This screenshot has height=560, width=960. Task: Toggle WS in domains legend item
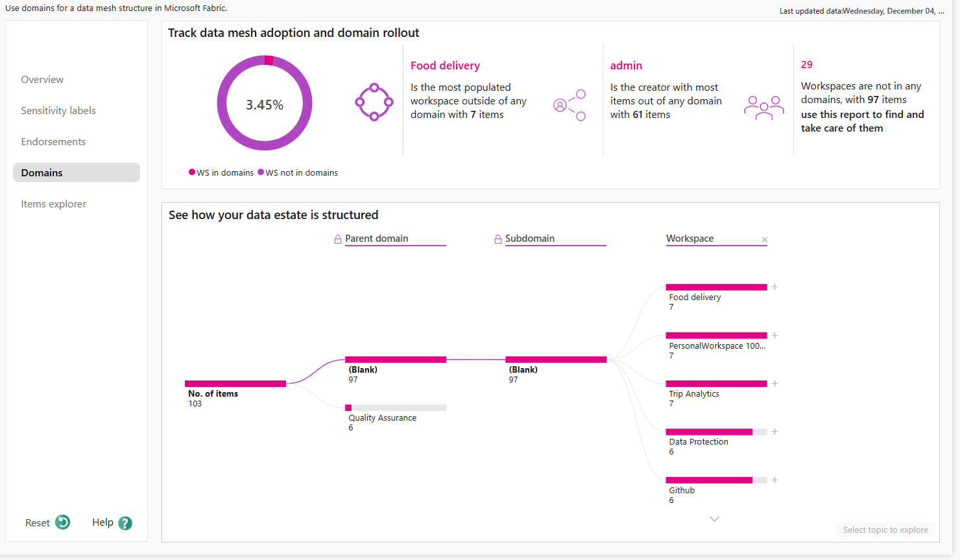pyautogui.click(x=221, y=172)
